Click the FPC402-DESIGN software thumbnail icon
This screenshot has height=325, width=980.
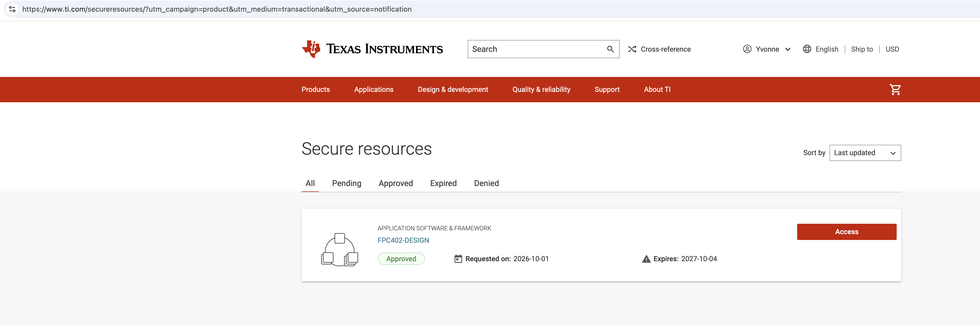[x=340, y=249]
